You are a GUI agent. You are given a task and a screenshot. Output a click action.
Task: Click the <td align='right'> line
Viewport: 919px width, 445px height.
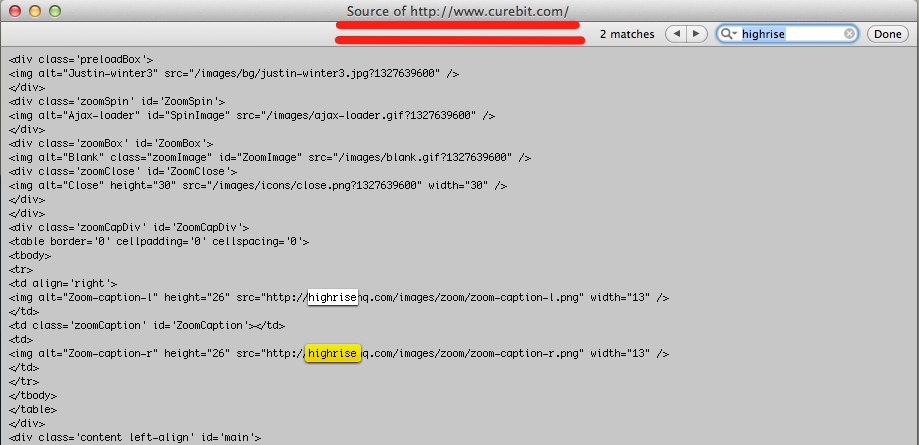63,284
